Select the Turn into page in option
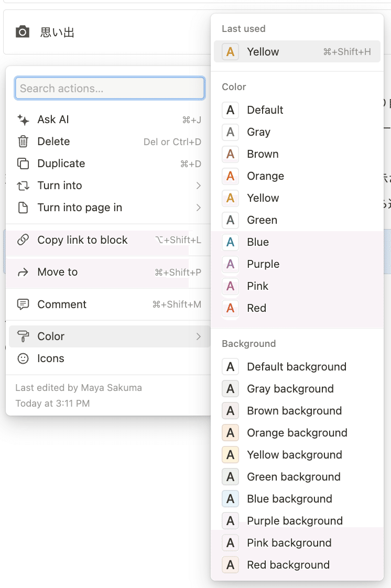This screenshot has width=391, height=588. point(80,208)
